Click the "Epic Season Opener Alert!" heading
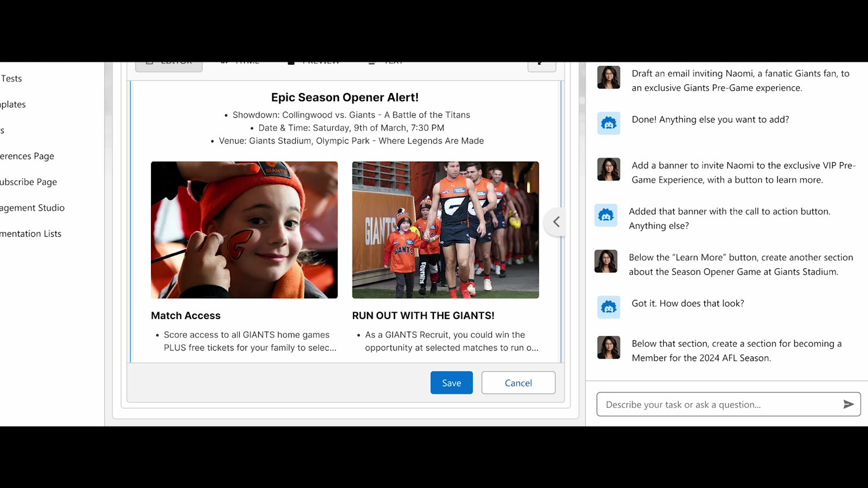Image resolution: width=868 pixels, height=488 pixels. tap(345, 97)
